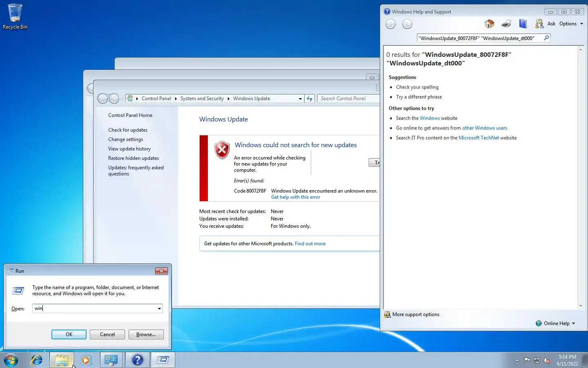Click Help and Support taskbar button
Viewport: 588px width, 368px height.
(137, 360)
